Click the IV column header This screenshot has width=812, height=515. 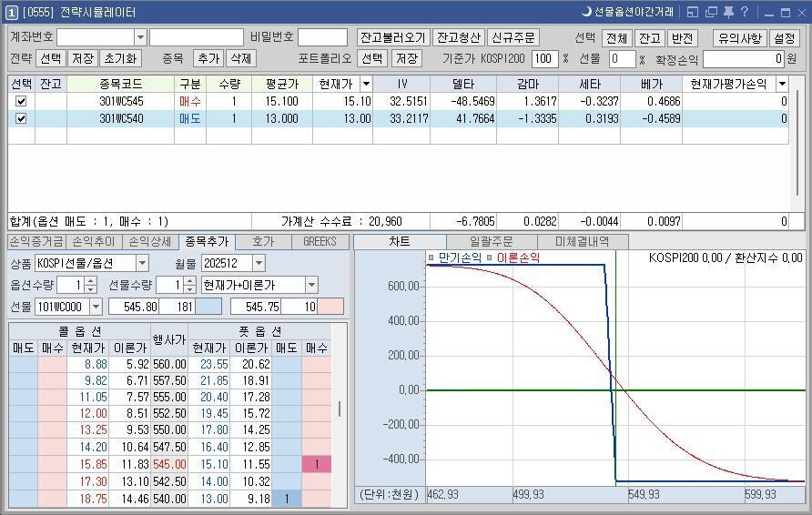pyautogui.click(x=401, y=84)
